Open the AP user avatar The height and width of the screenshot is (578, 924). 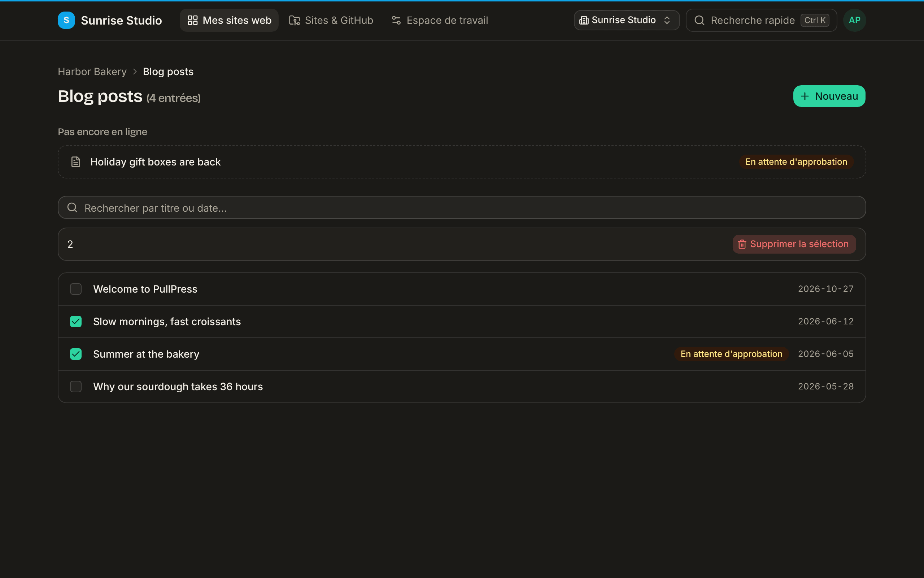point(854,20)
